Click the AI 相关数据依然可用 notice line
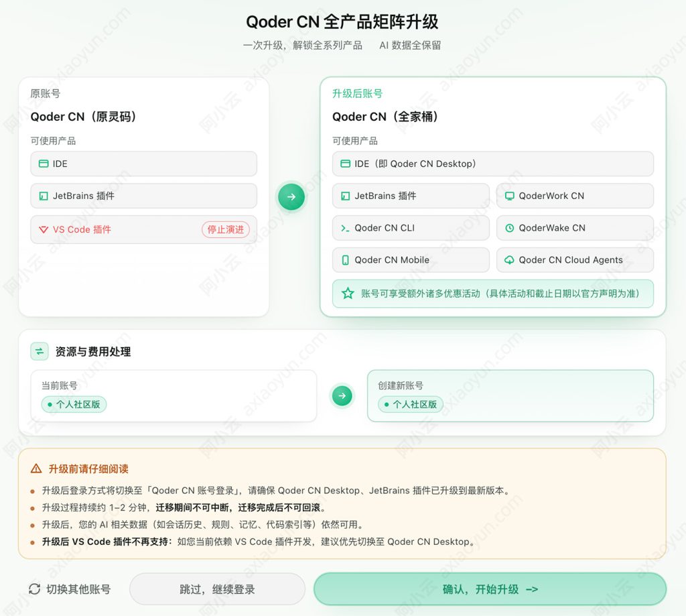Screen dimensions: 686x616 (x=204, y=524)
